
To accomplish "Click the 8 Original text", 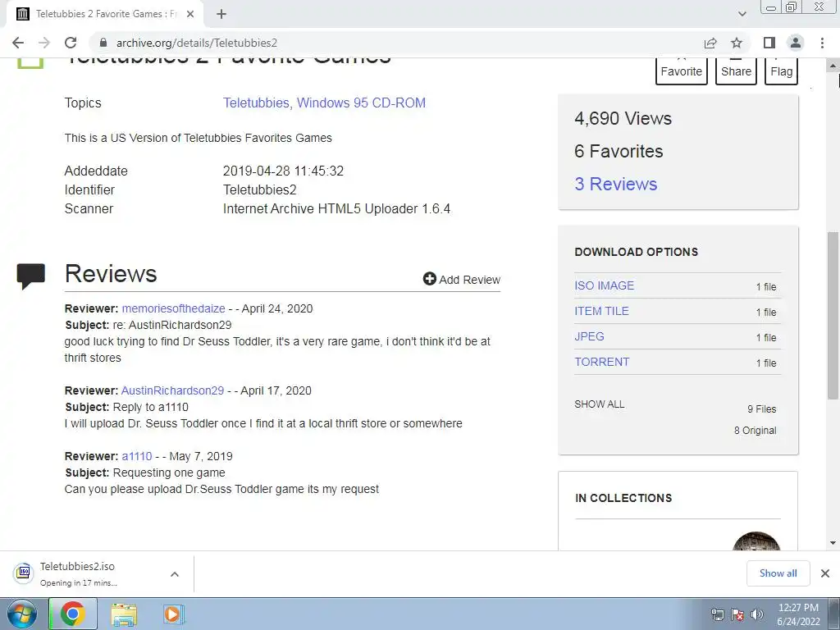I will click(x=755, y=430).
